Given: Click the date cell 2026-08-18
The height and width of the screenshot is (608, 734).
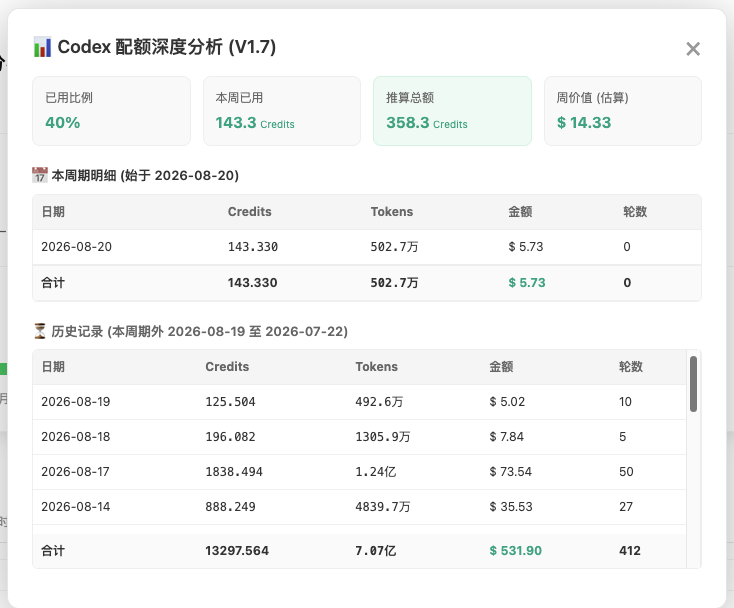Looking at the screenshot, I should (76, 437).
